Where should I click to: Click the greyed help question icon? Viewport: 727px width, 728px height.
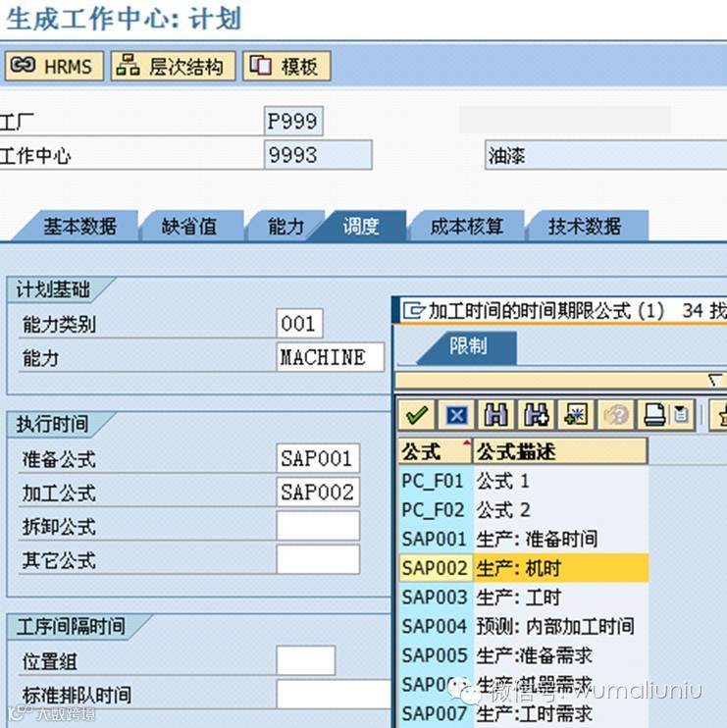[x=615, y=415]
